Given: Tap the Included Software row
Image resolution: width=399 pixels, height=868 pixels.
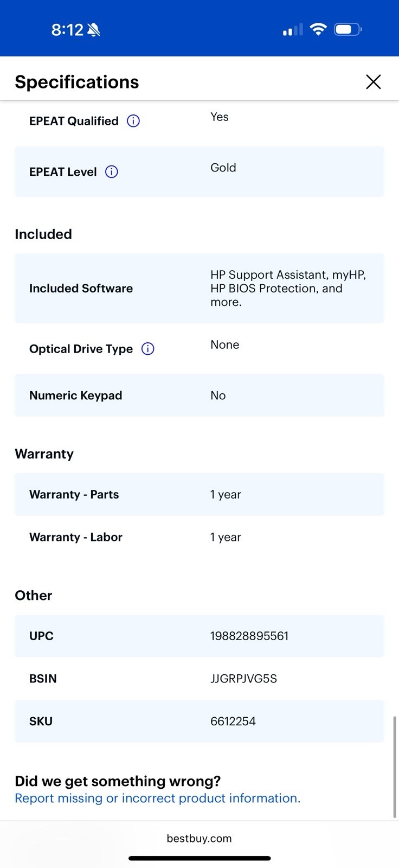Looking at the screenshot, I should point(200,288).
